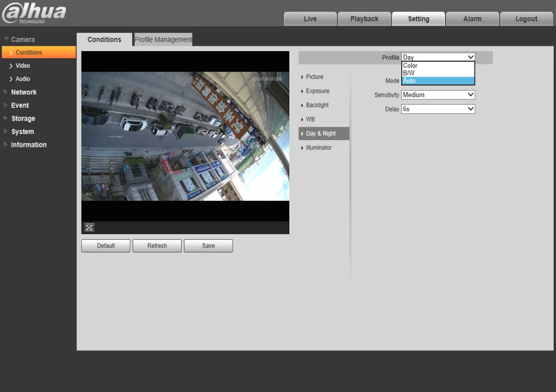Choose the B/W mode option

click(438, 73)
